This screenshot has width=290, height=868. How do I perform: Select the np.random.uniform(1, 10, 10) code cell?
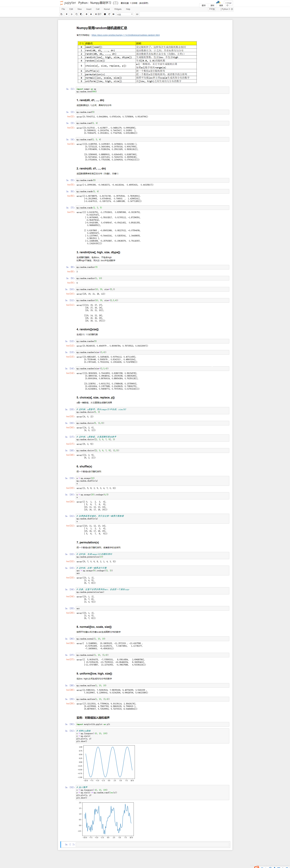pos(152,685)
